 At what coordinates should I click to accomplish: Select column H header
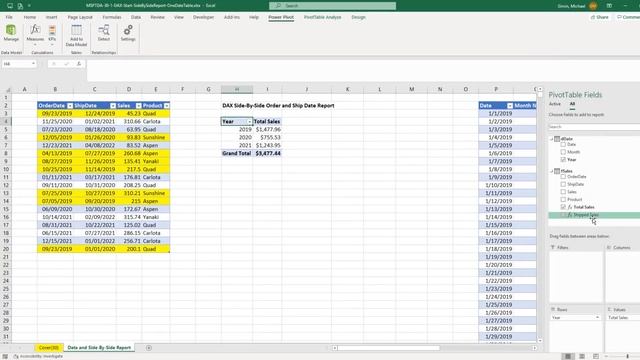coord(237,89)
